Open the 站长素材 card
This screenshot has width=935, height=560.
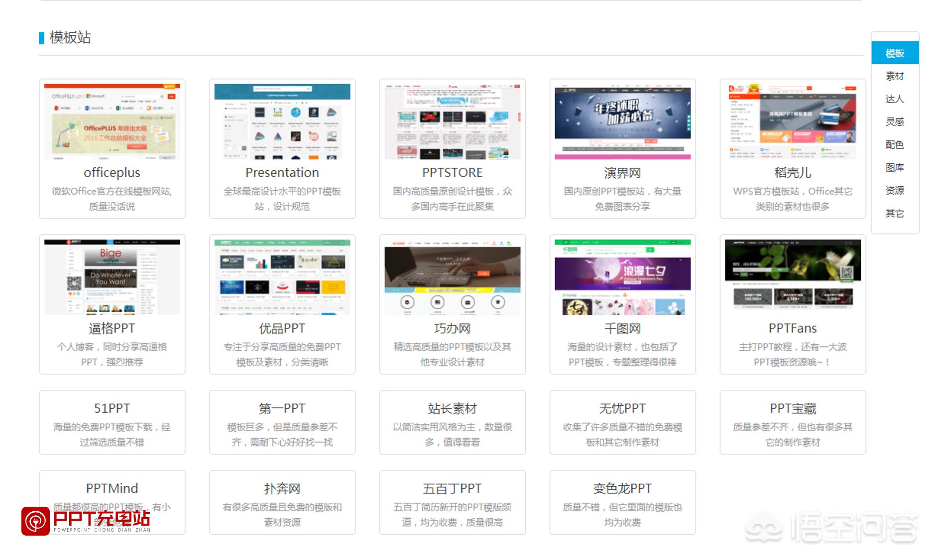pyautogui.click(x=453, y=422)
